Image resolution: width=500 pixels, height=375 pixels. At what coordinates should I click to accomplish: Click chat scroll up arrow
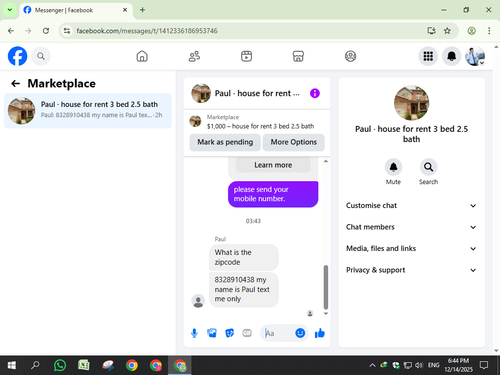(326, 161)
